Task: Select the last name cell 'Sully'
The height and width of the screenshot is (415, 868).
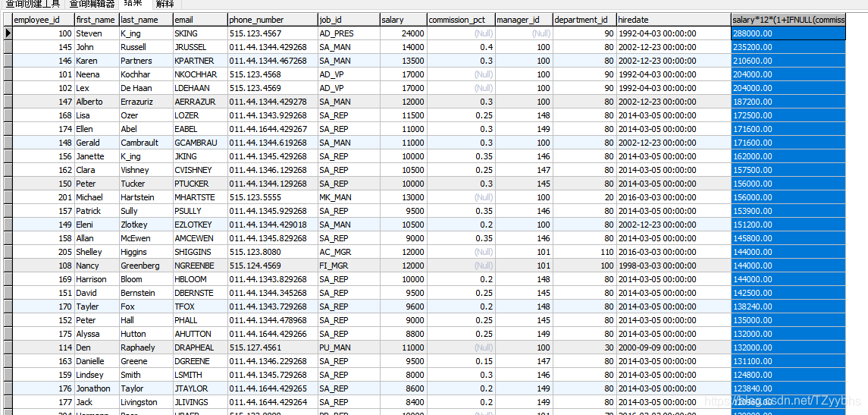Action: tap(146, 211)
